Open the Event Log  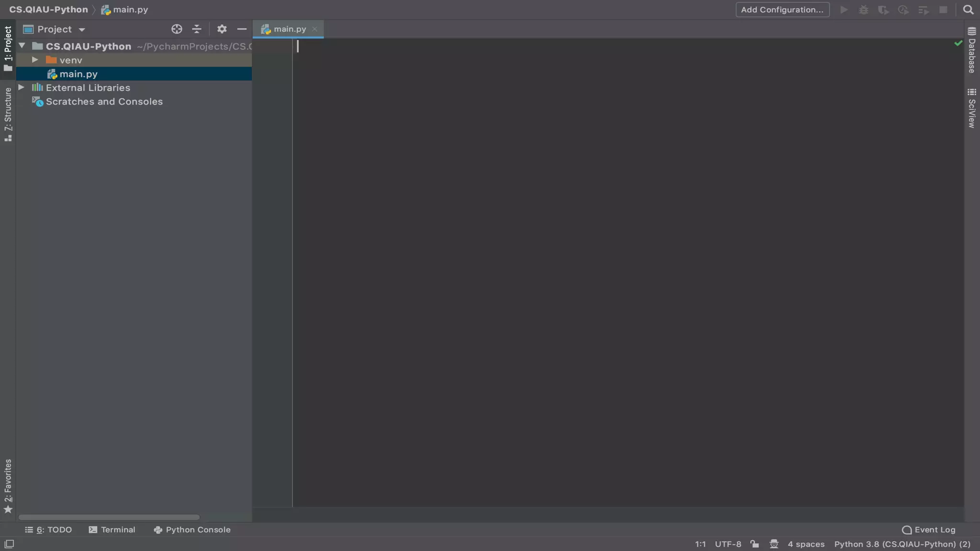pos(928,529)
